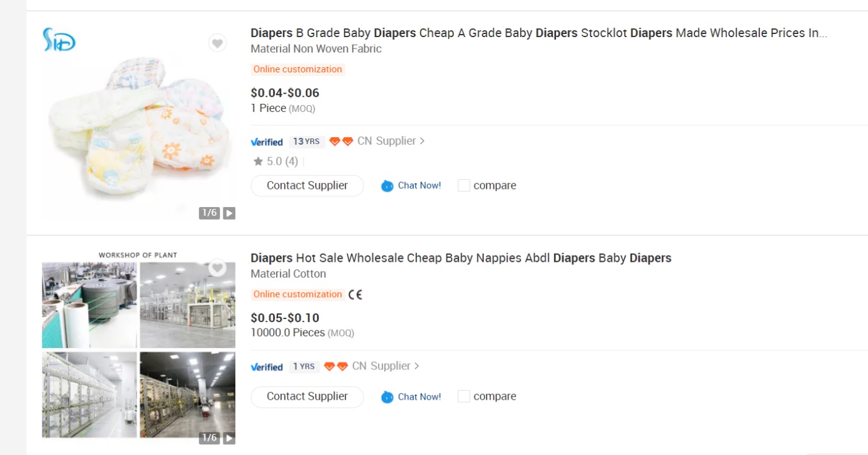Click the 5.0 star rating reviews
The width and height of the screenshot is (868, 455).
(275, 162)
